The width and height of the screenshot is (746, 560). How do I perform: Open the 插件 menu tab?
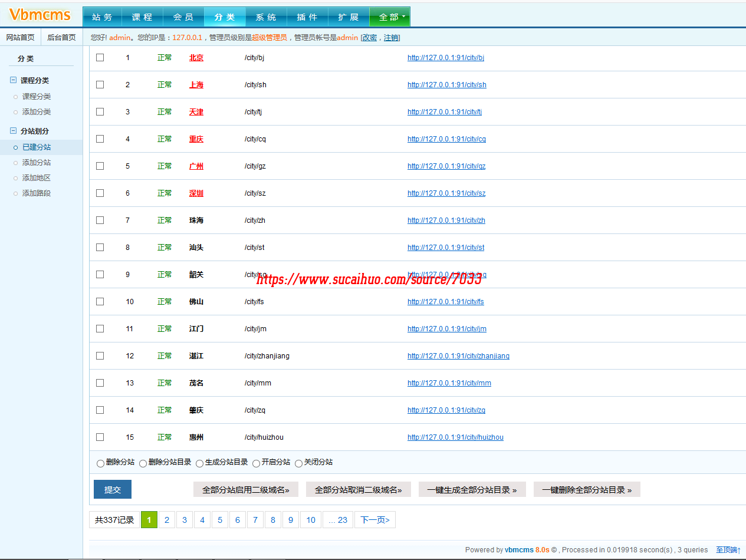[x=307, y=17]
